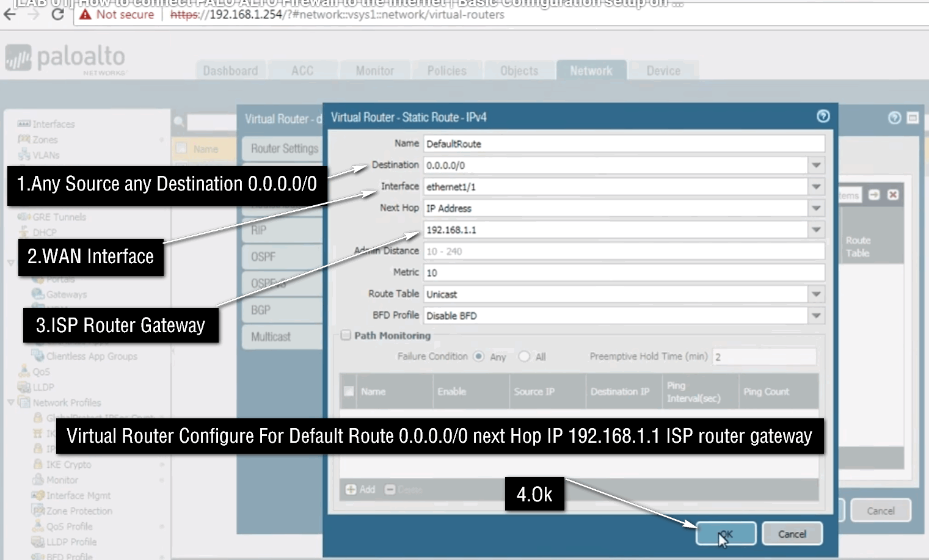The width and height of the screenshot is (929, 560).
Task: Open BFD Profile in the sidebar
Action: pyautogui.click(x=69, y=556)
